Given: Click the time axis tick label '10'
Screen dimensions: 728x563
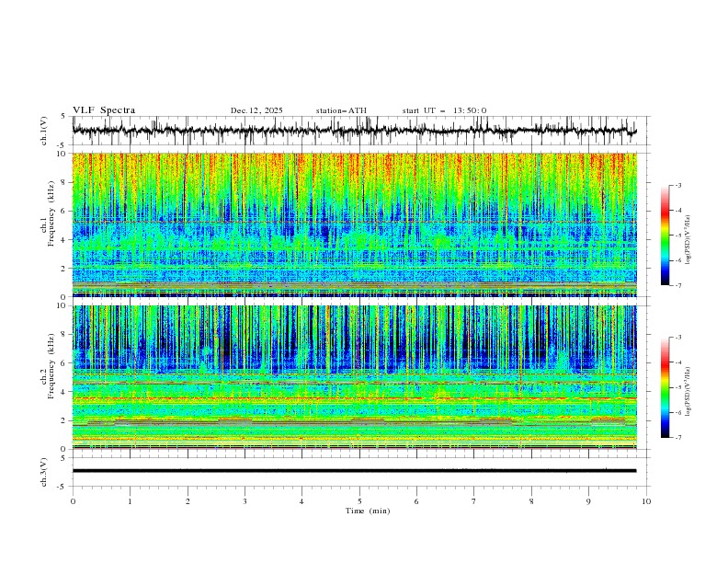Looking at the screenshot, I should coord(646,501).
